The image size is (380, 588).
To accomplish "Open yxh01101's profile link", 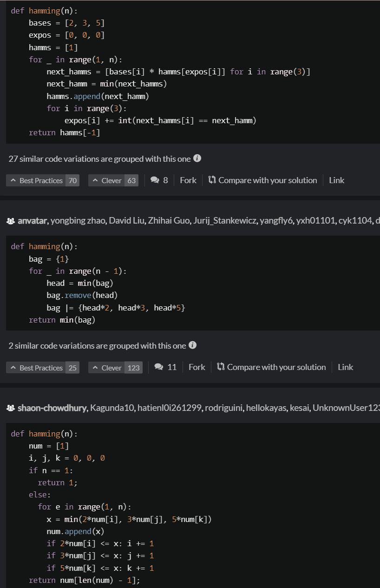I will pos(317,220).
